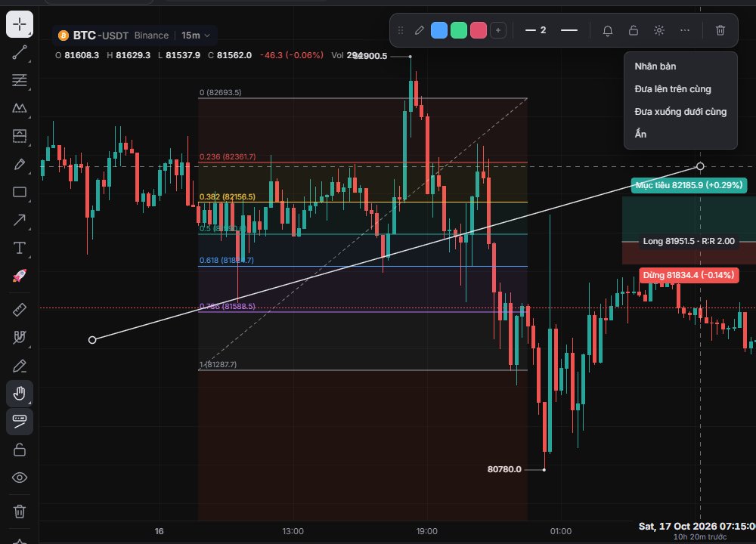Open the Fibonacci retracement tools
This screenshot has height=544, width=756.
tap(20, 80)
